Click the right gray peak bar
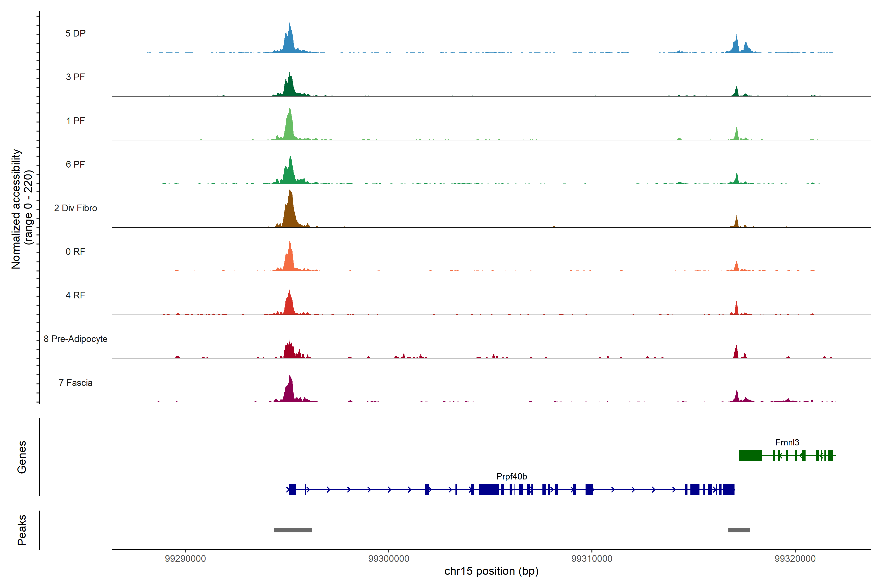The width and height of the screenshot is (882, 588). pyautogui.click(x=739, y=530)
